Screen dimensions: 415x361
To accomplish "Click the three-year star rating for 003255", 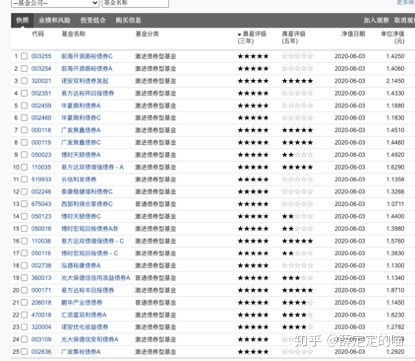I will click(x=253, y=56).
